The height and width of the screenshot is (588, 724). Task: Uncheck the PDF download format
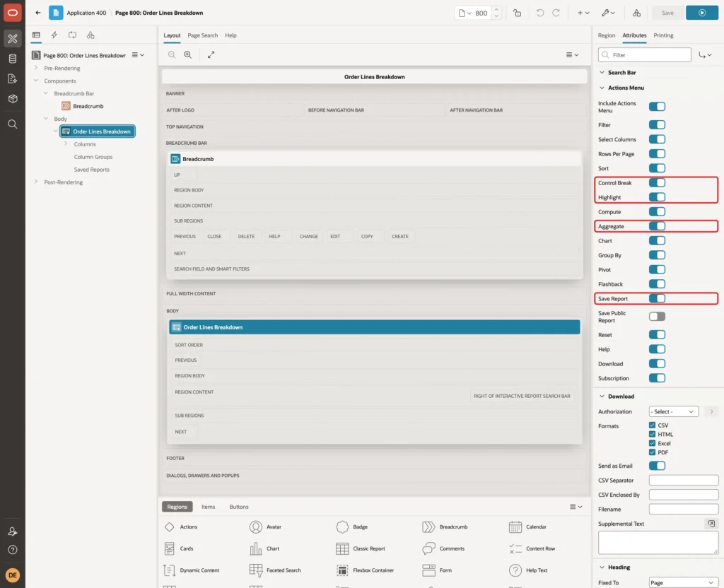(x=652, y=452)
